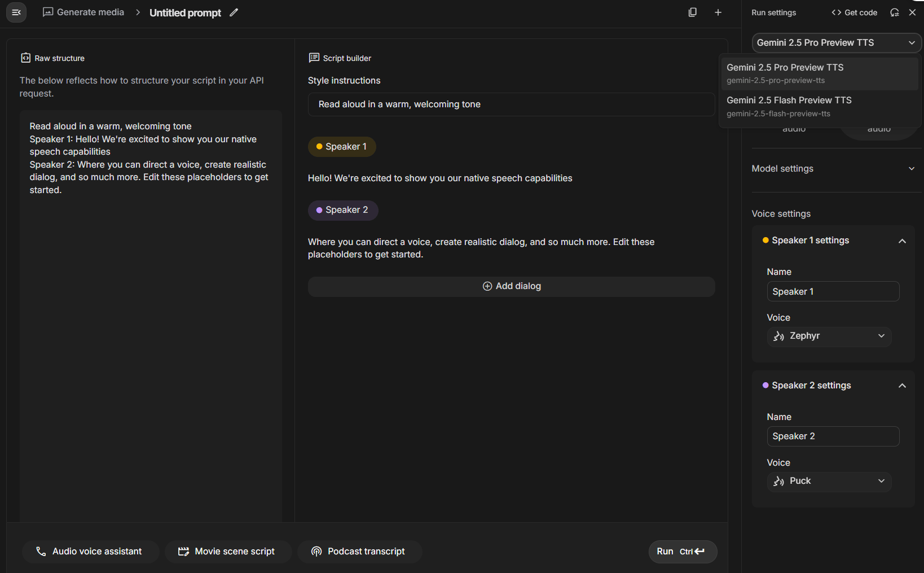Open the Puck voice dropdown
Viewport: 924px width, 573px height.
click(x=829, y=482)
